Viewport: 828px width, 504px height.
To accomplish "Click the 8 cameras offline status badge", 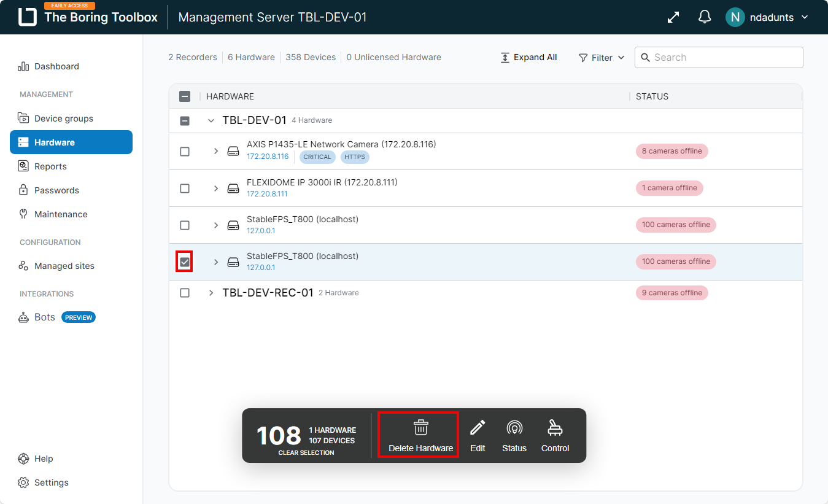I will click(x=671, y=151).
